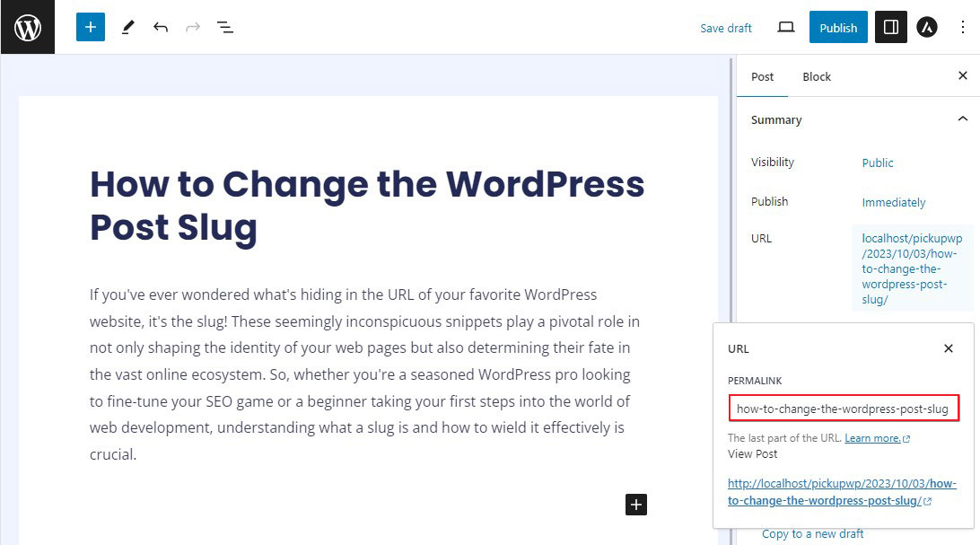Screen dimensions: 980x545
Task: Click the Permalink slug input field
Action: click(844, 409)
